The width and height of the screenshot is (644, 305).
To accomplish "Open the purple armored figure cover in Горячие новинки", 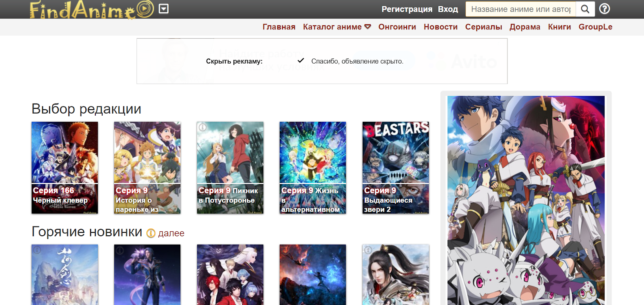I will tap(147, 275).
